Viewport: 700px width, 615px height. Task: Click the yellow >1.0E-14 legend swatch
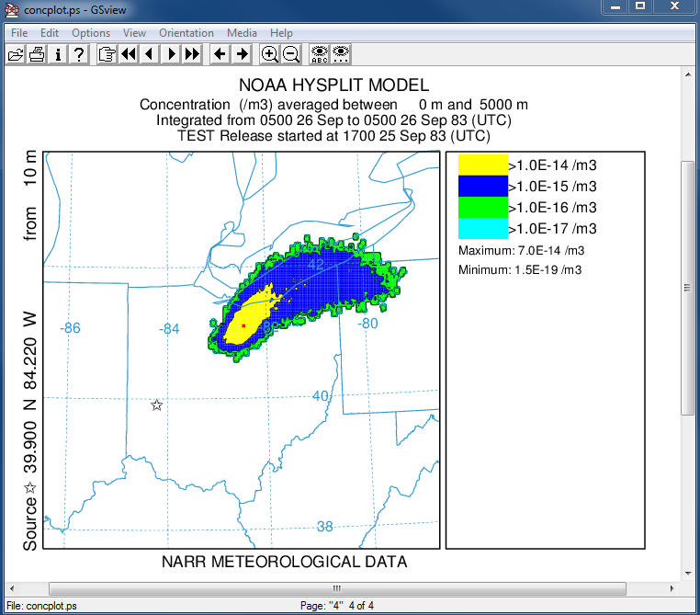(482, 165)
